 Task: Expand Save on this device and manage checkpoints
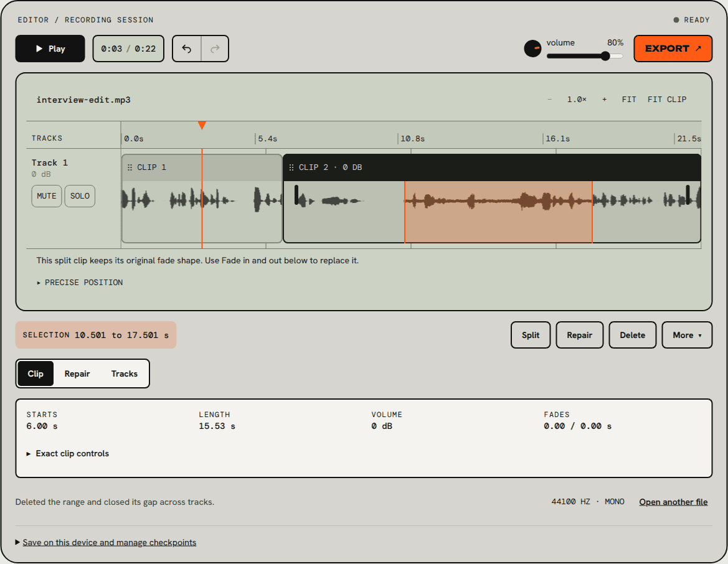106,542
